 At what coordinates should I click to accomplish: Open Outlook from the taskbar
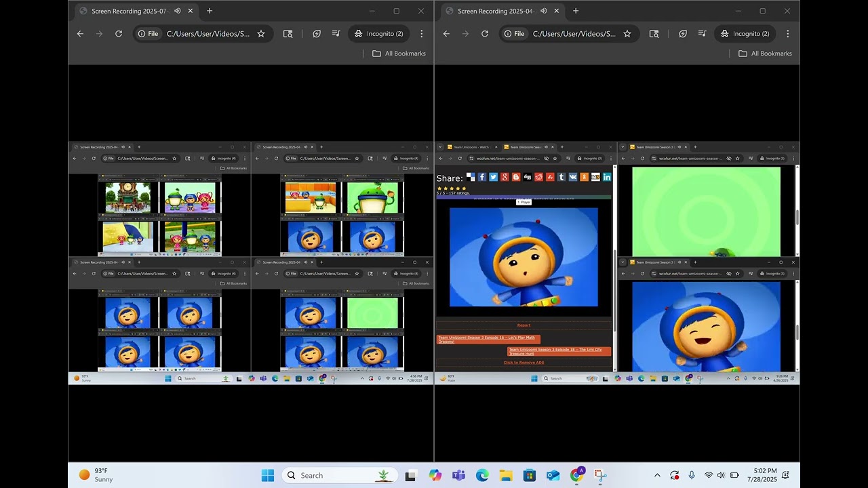click(x=553, y=475)
